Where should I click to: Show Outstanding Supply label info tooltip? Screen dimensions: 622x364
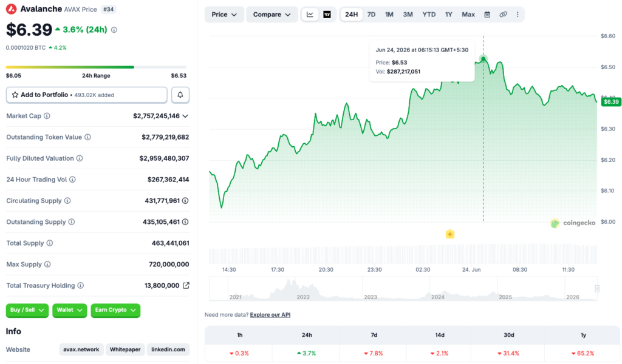(72, 222)
